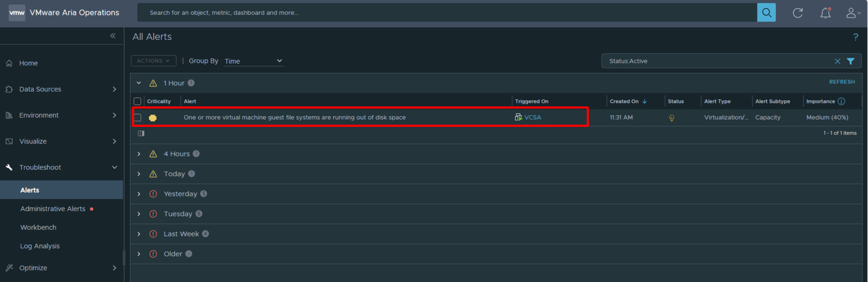Sort by Alert Type column header
This screenshot has height=282, width=868.
(x=717, y=101)
